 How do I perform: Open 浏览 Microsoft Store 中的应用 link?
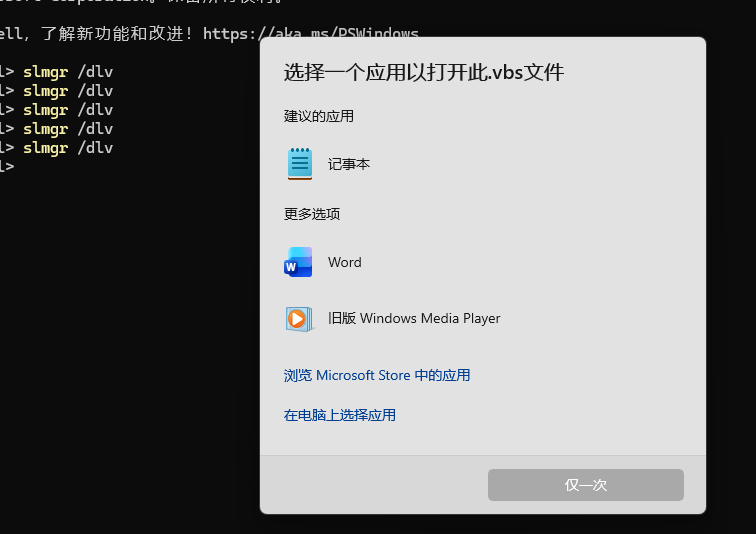[377, 375]
